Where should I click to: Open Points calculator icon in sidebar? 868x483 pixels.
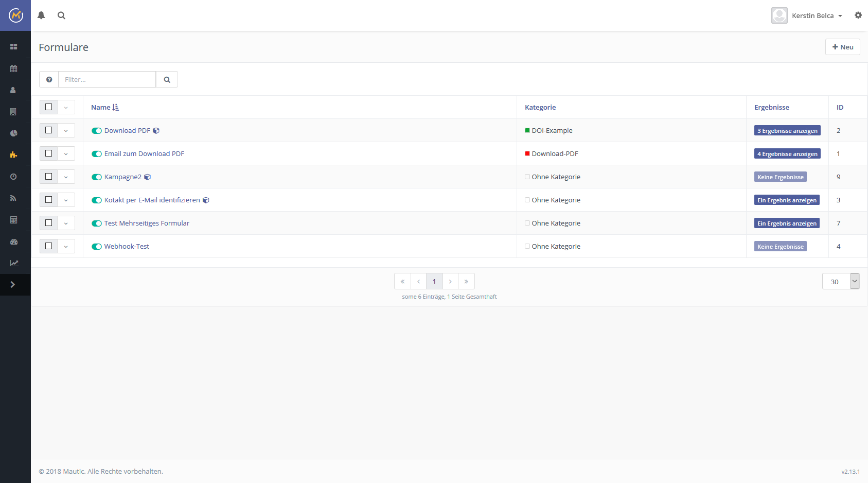[x=13, y=220]
